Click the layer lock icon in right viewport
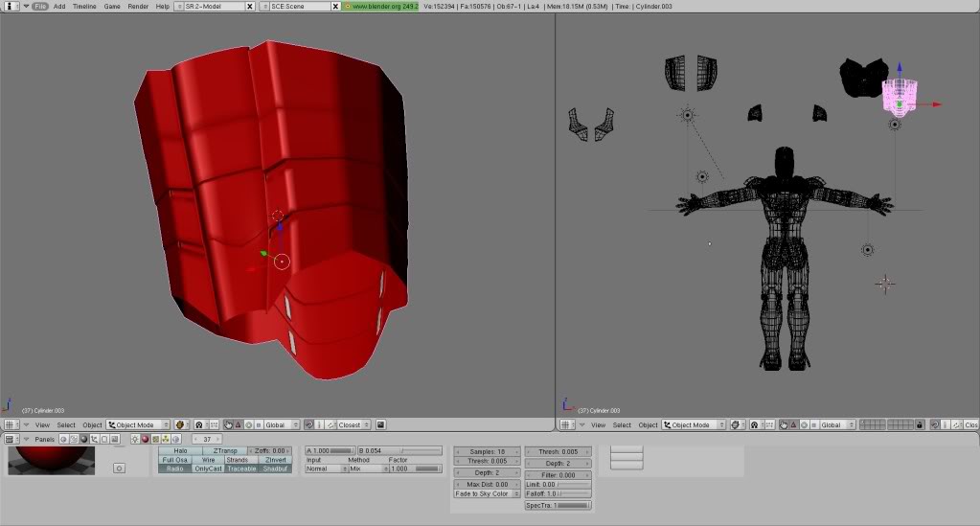This screenshot has width=980, height=526. (920, 424)
